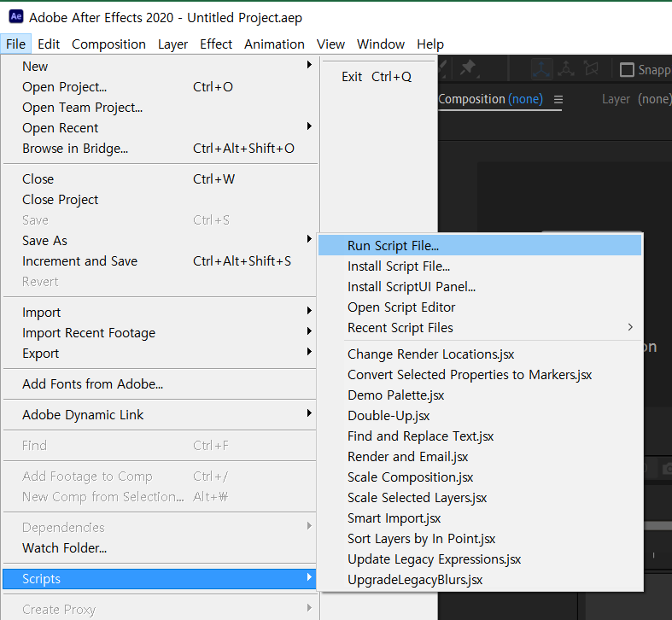The width and height of the screenshot is (672, 620).
Task: Open the Effect menu
Action: 216,44
